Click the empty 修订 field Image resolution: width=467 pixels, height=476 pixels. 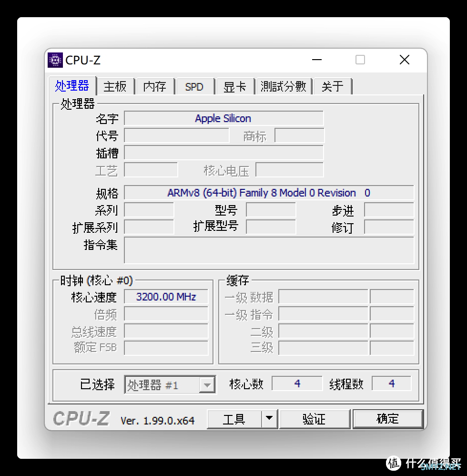389,227
